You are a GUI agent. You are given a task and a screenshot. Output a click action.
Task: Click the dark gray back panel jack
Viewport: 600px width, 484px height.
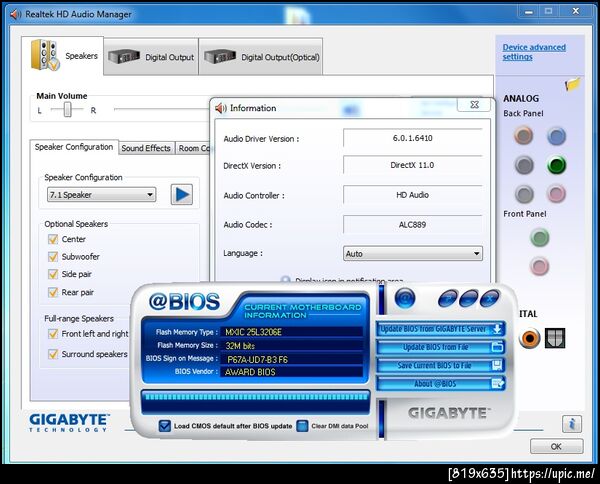tap(523, 165)
